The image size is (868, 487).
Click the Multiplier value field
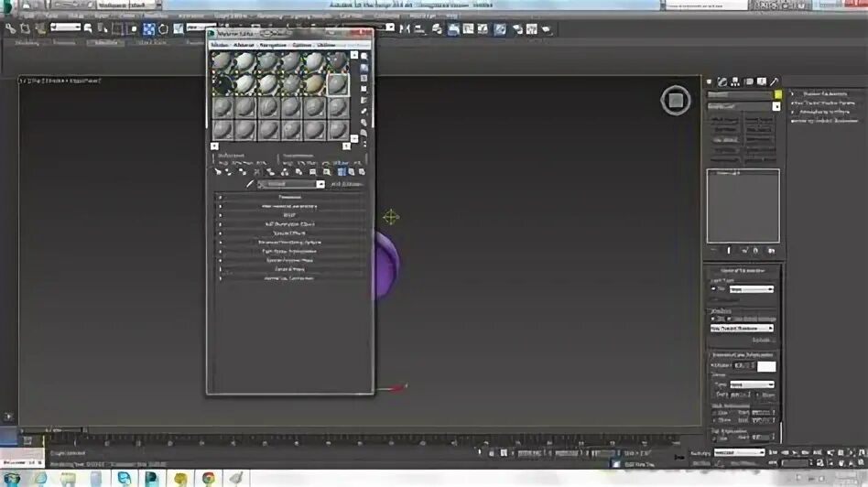pyautogui.click(x=744, y=366)
